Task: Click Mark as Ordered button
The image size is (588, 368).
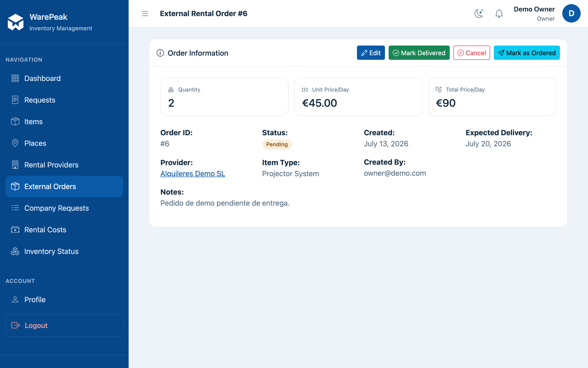Action: [x=527, y=53]
